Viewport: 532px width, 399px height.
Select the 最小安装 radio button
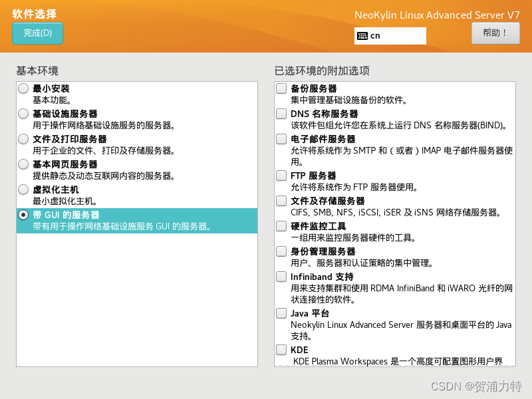pos(23,88)
